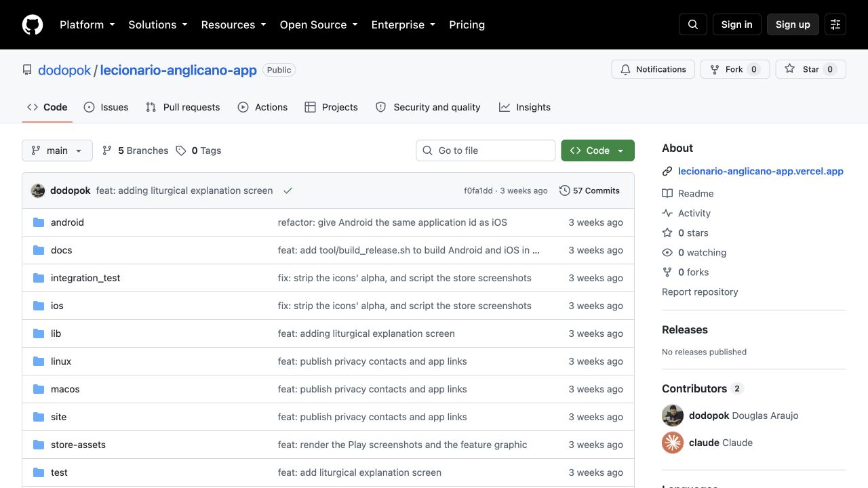Viewport: 868px width, 488px height.
Task: Open the Pricing link
Action: [467, 24]
